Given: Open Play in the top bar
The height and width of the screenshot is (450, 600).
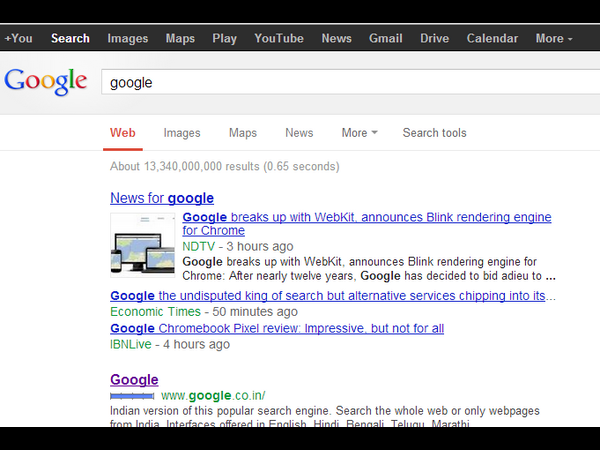Looking at the screenshot, I should (224, 38).
